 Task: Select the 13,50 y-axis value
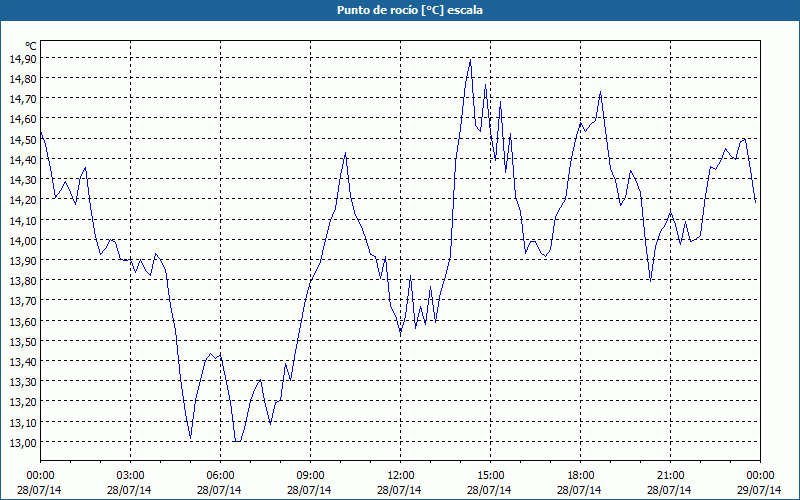[23, 341]
